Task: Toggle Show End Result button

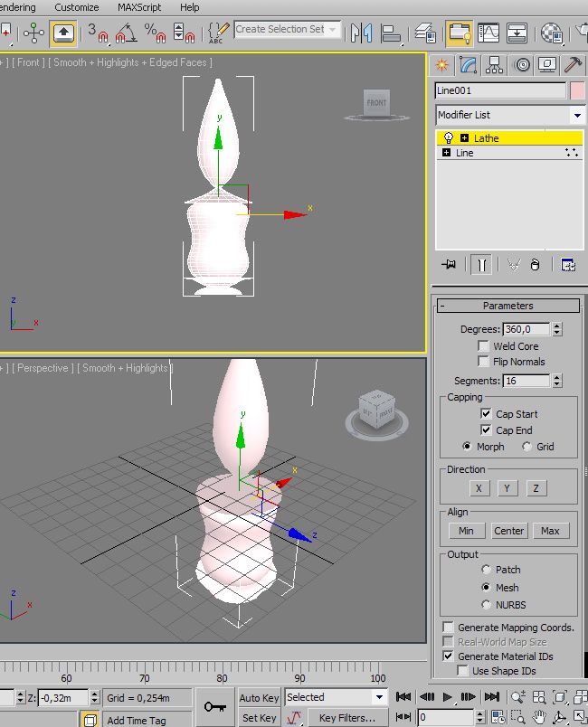Action: (481, 265)
